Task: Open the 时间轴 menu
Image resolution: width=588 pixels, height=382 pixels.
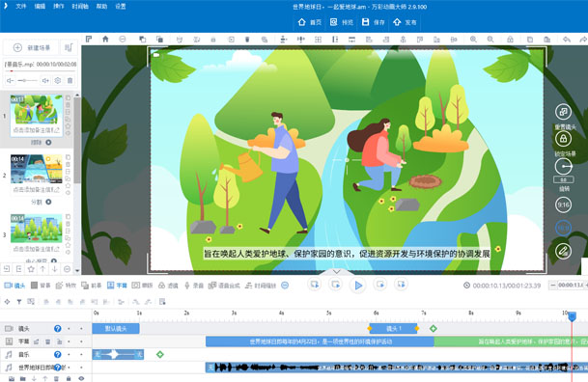Action: pyautogui.click(x=80, y=7)
